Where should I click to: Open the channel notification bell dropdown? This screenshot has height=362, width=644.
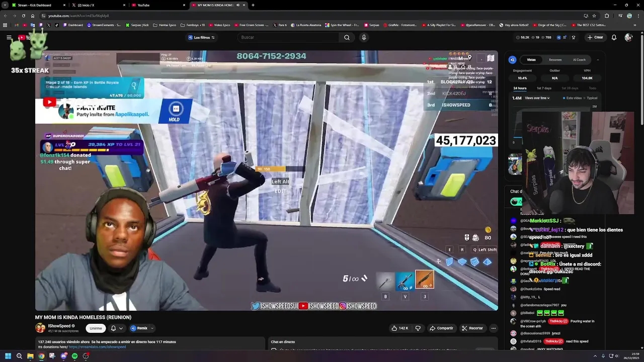(x=117, y=328)
